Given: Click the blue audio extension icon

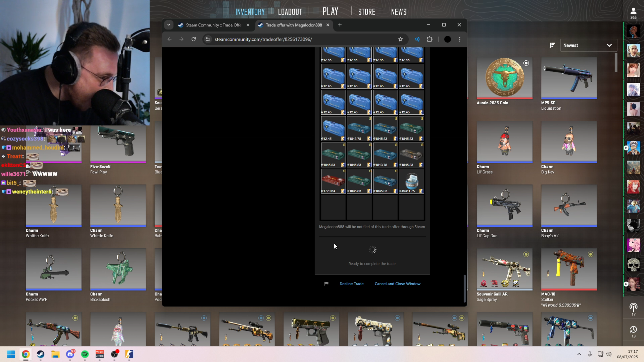Looking at the screenshot, I should [x=417, y=39].
